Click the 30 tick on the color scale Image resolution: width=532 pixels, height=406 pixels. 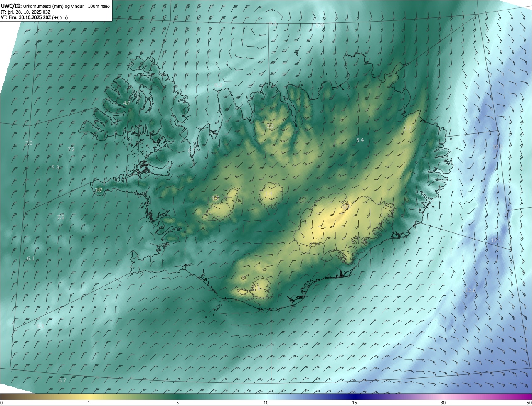point(443,403)
